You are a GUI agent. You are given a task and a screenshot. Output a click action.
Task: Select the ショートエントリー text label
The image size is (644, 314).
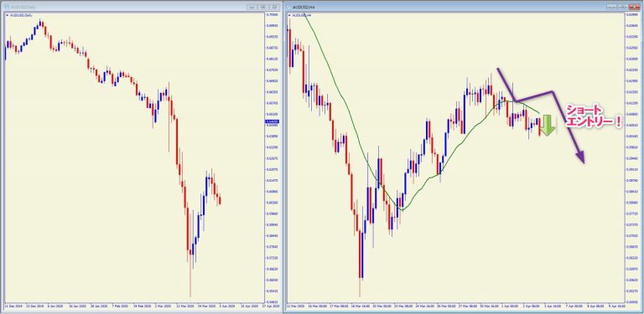pyautogui.click(x=595, y=116)
